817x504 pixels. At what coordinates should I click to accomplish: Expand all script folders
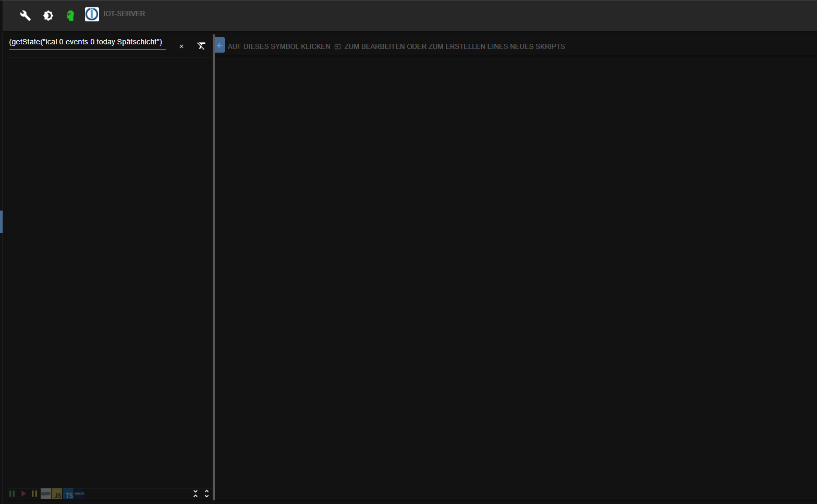[207, 494]
